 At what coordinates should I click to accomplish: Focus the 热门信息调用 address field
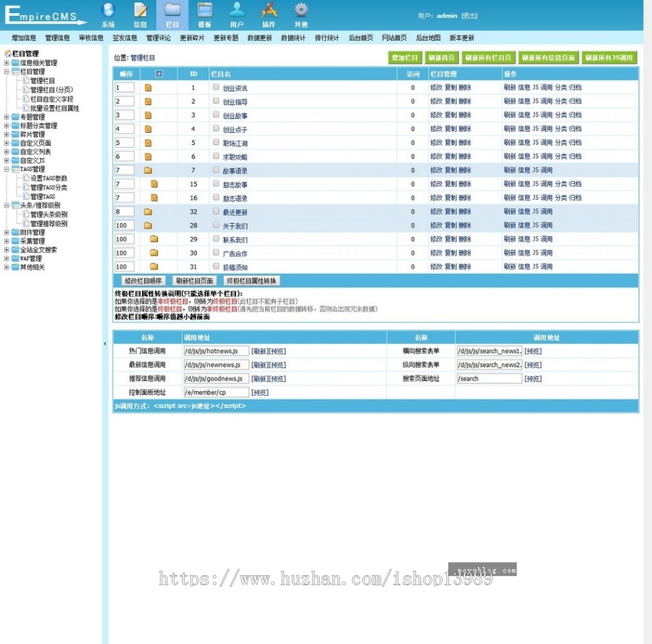tap(216, 351)
